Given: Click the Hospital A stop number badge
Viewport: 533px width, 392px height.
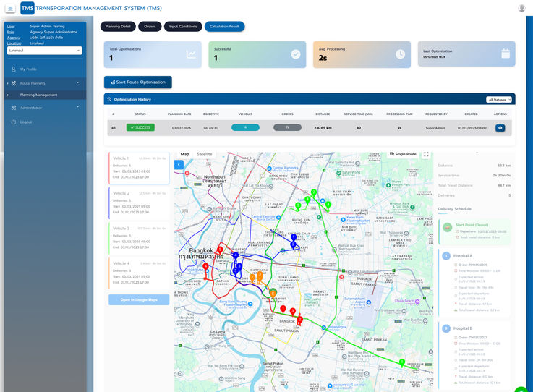Looking at the screenshot, I should (446, 255).
